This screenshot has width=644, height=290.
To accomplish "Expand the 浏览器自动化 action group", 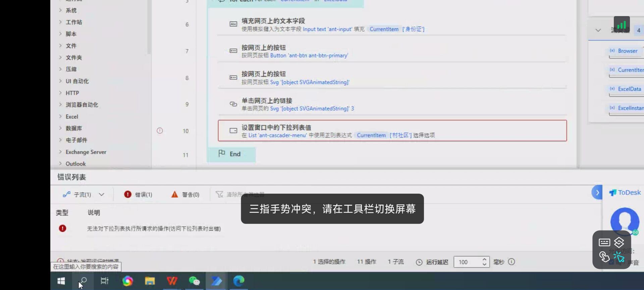I will coord(60,104).
